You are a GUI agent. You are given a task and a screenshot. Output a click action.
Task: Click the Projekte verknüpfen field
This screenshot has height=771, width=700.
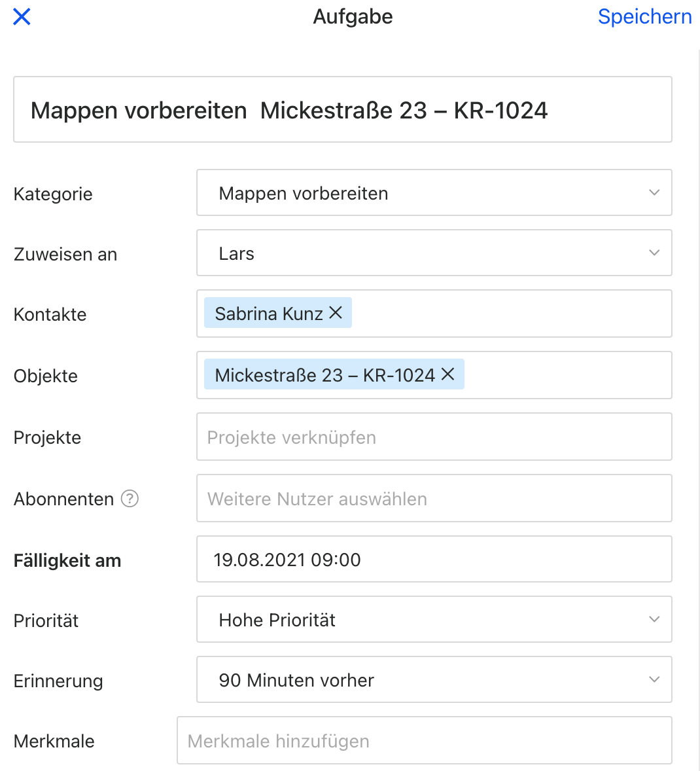434,437
